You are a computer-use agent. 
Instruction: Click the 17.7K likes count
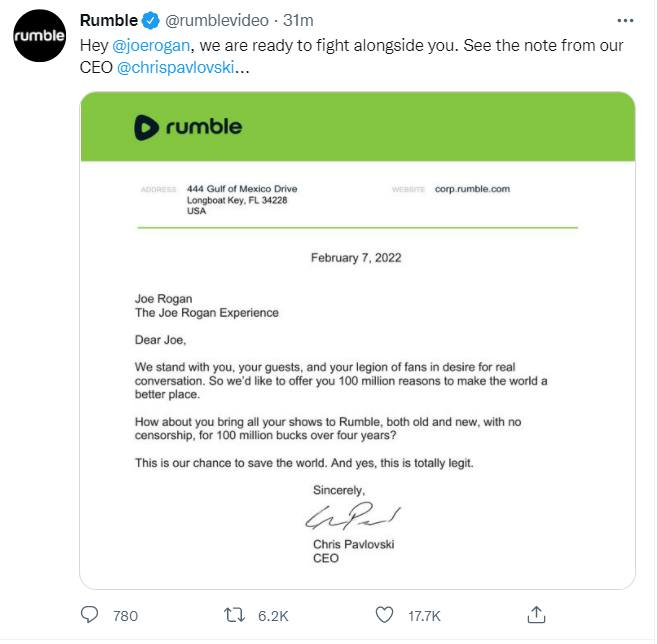click(426, 615)
